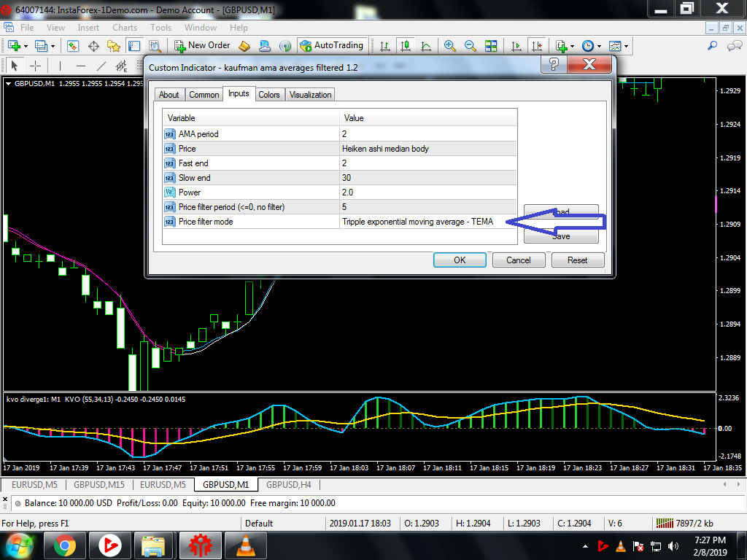
Task: Open the Tile Windows icon
Action: [491, 46]
